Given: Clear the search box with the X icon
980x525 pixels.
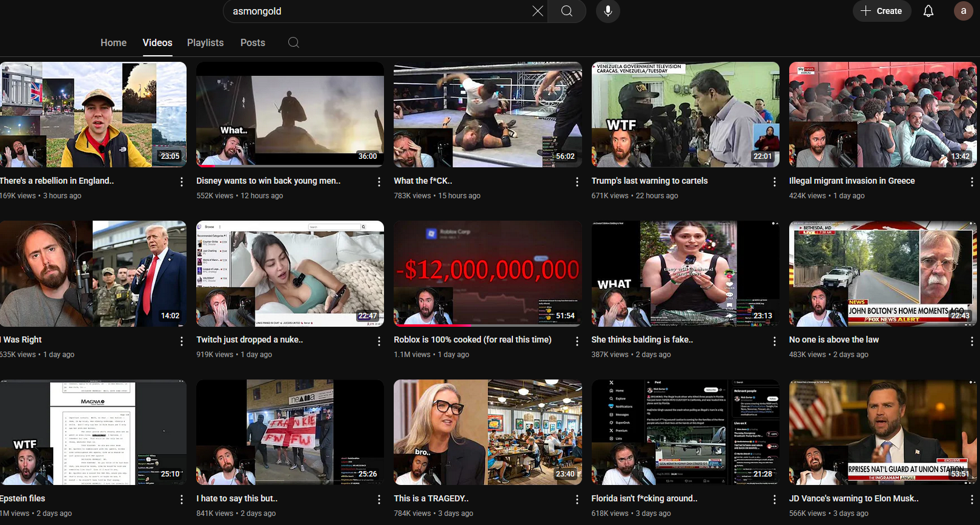Looking at the screenshot, I should [x=537, y=12].
